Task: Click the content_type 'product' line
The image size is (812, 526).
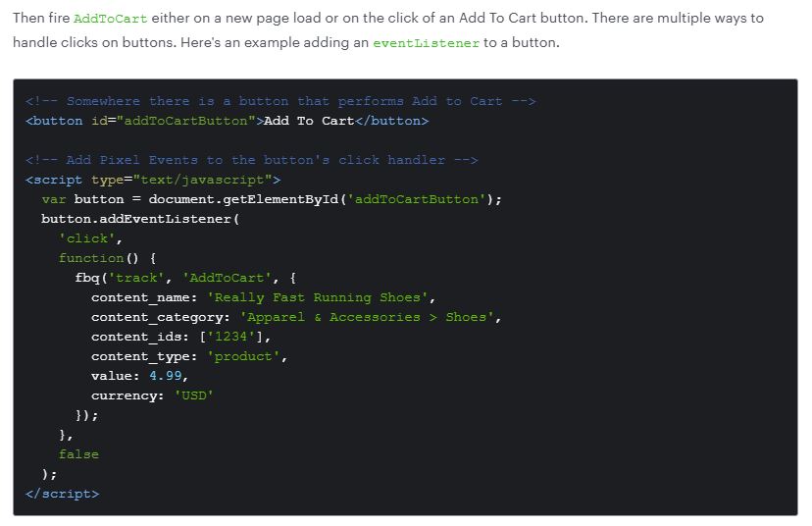Action: 189,356
